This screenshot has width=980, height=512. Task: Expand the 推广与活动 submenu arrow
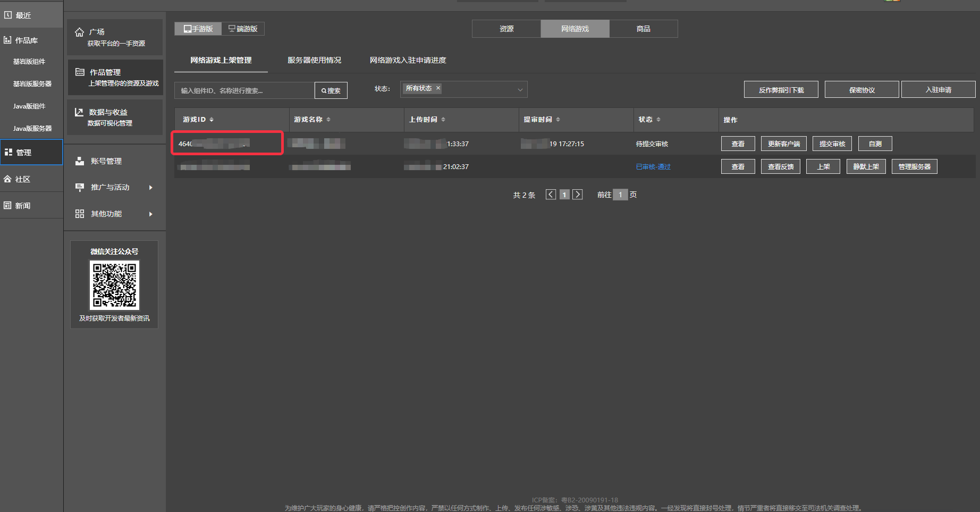(x=151, y=187)
